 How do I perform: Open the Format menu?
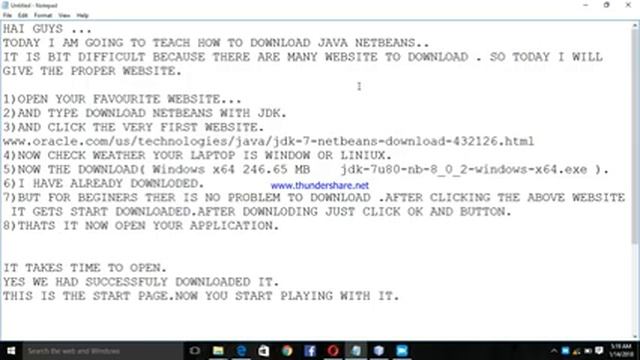pos(43,16)
